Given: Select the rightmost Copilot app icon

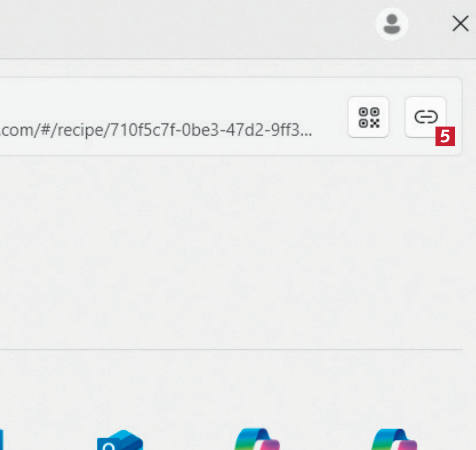Looking at the screenshot, I should 394,439.
